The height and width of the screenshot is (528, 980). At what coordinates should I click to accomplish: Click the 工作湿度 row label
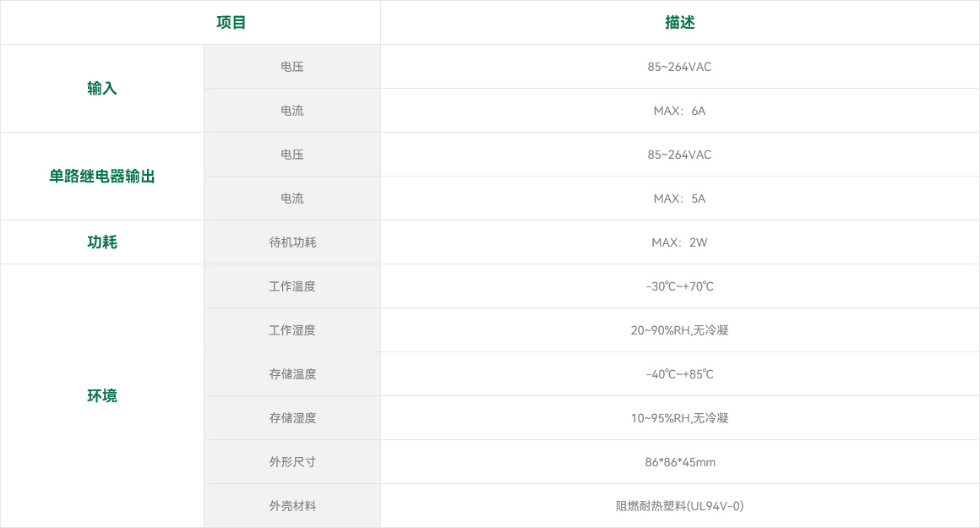(x=292, y=330)
